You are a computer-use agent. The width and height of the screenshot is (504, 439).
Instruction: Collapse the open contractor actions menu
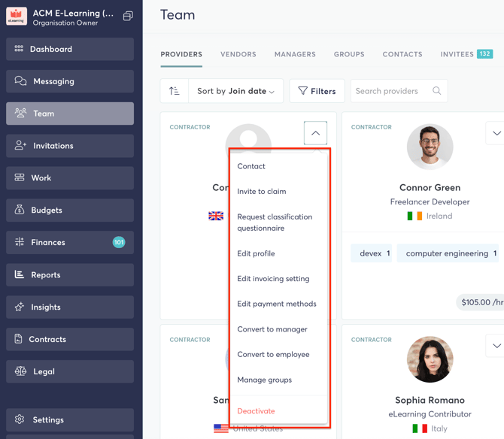pyautogui.click(x=315, y=133)
